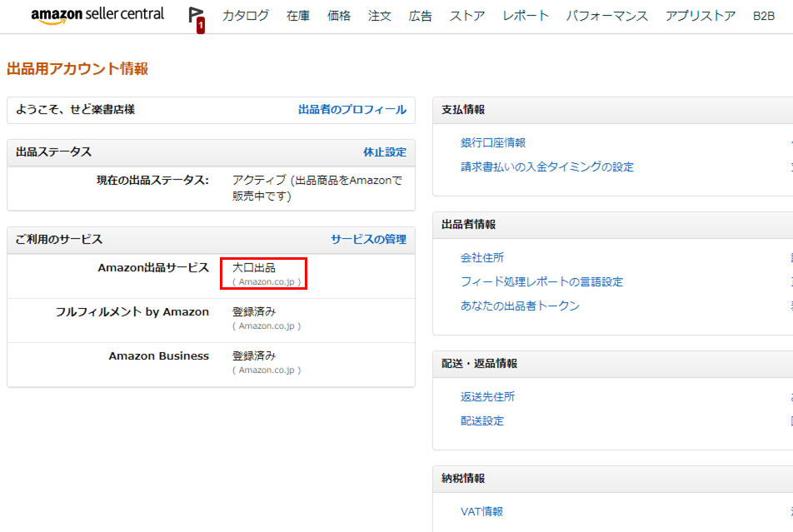Open the レポート menu
The height and width of the screenshot is (532, 793).
point(526,16)
